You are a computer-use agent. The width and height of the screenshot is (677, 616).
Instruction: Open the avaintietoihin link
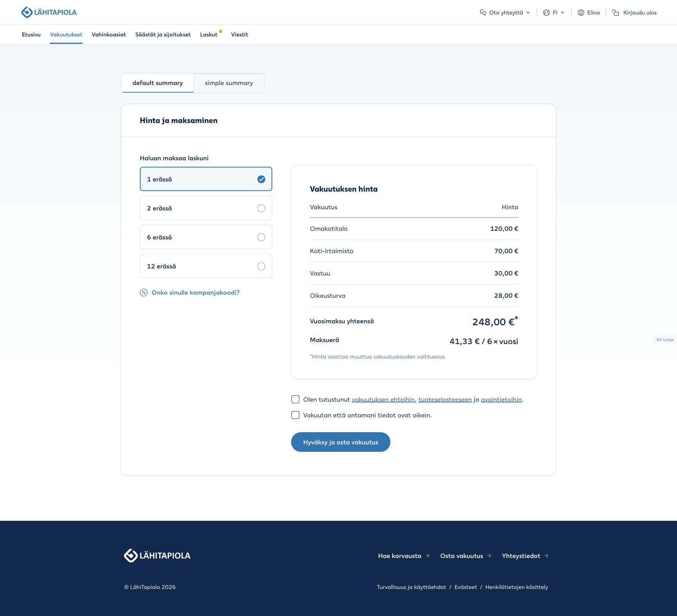pyautogui.click(x=501, y=399)
